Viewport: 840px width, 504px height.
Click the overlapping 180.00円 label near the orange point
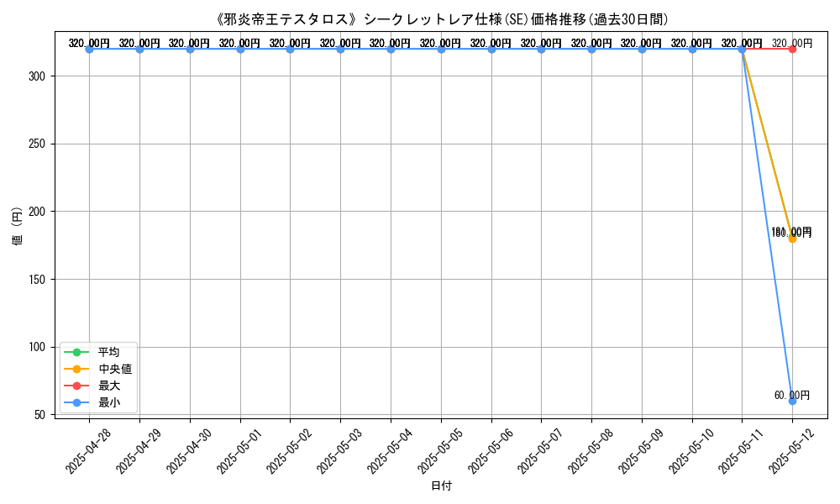coord(792,233)
